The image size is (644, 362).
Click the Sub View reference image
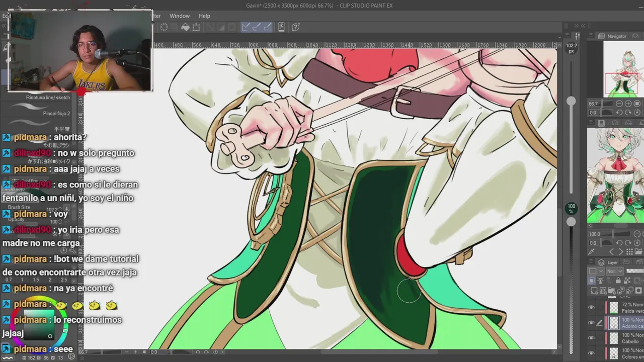point(615,175)
